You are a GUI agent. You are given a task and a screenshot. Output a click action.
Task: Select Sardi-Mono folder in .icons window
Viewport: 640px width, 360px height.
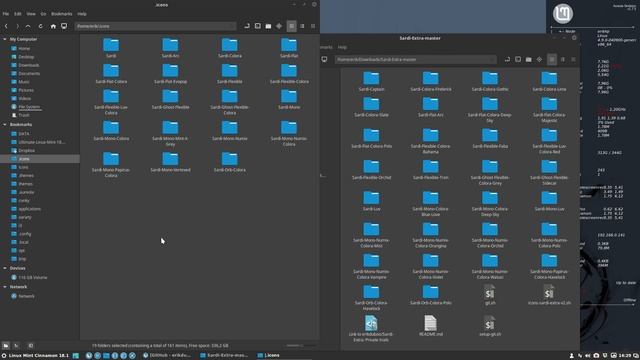coord(289,100)
